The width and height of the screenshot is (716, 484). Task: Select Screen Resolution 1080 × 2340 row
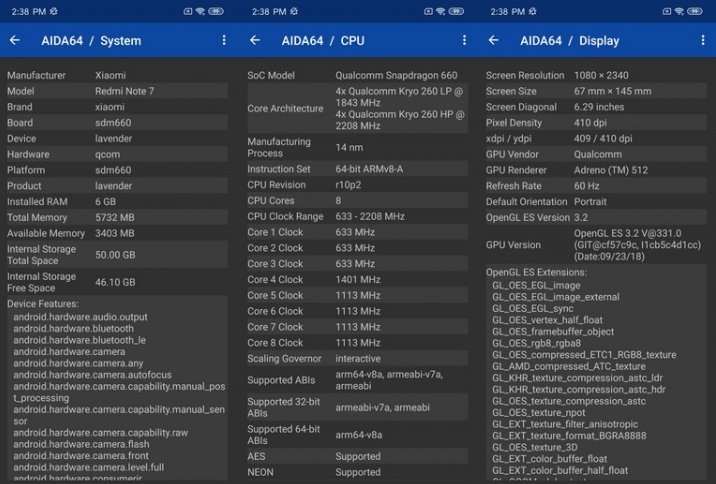coord(595,75)
